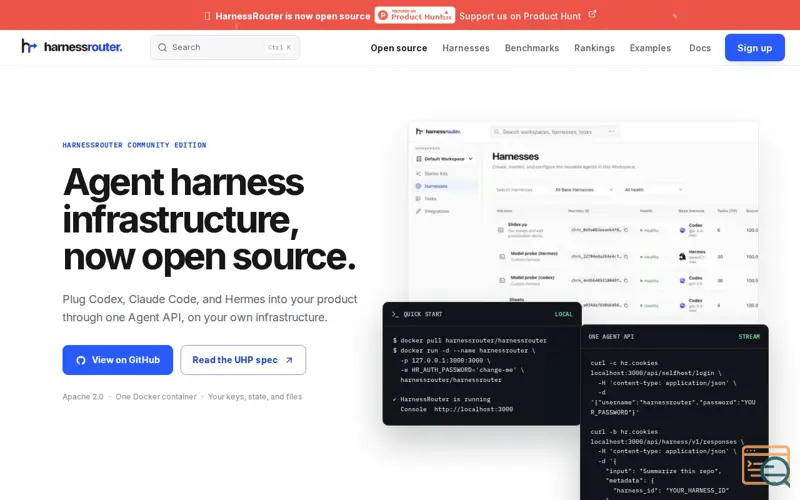Click the logo inside the dashboard preview
Screen dimensions: 800x500
438,132
